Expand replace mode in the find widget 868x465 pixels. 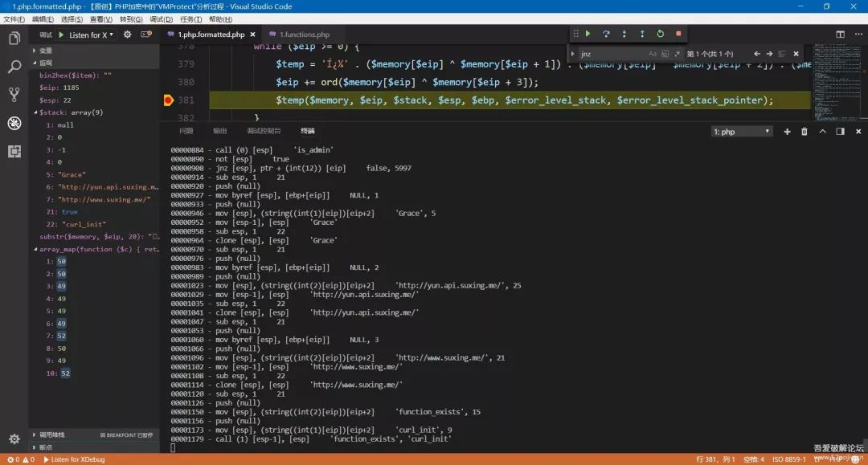[x=573, y=54]
